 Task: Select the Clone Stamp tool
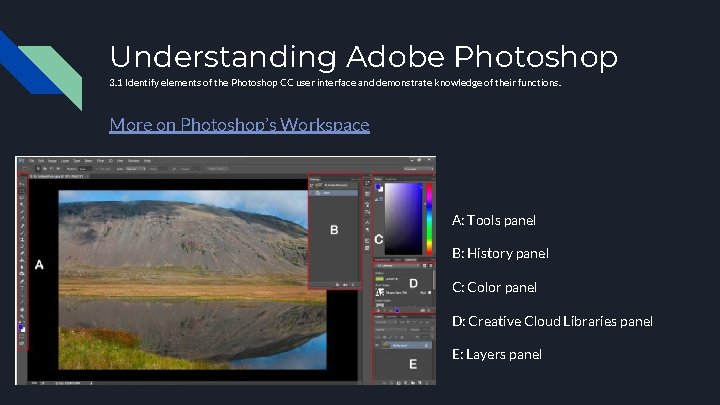click(x=22, y=239)
